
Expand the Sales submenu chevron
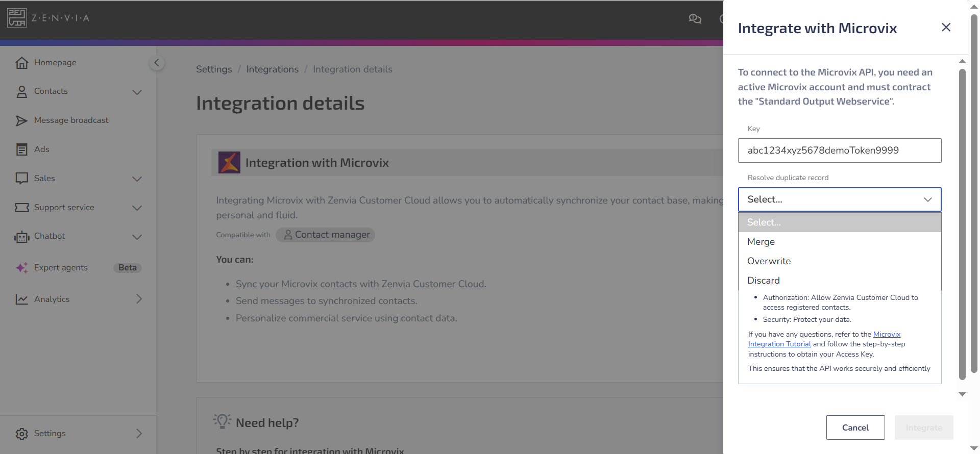[137, 179]
